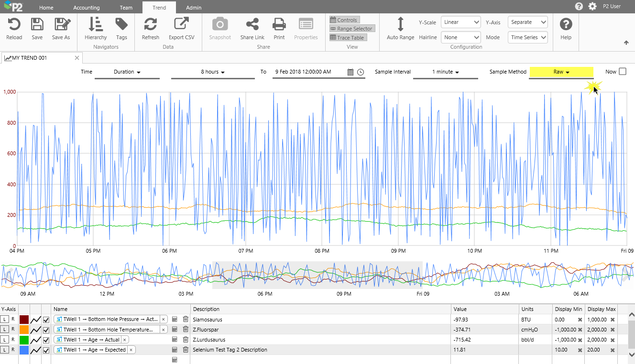The width and height of the screenshot is (635, 364).
Task: Tick the Now checkbox
Action: [x=622, y=72]
